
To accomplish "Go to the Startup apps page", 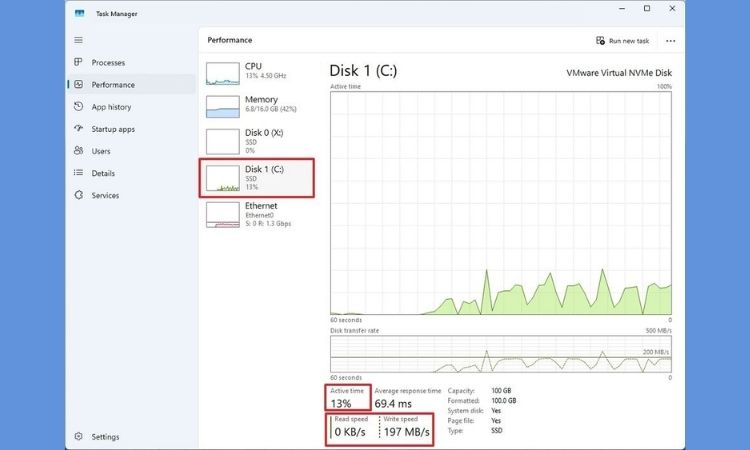I will [x=131, y=129].
